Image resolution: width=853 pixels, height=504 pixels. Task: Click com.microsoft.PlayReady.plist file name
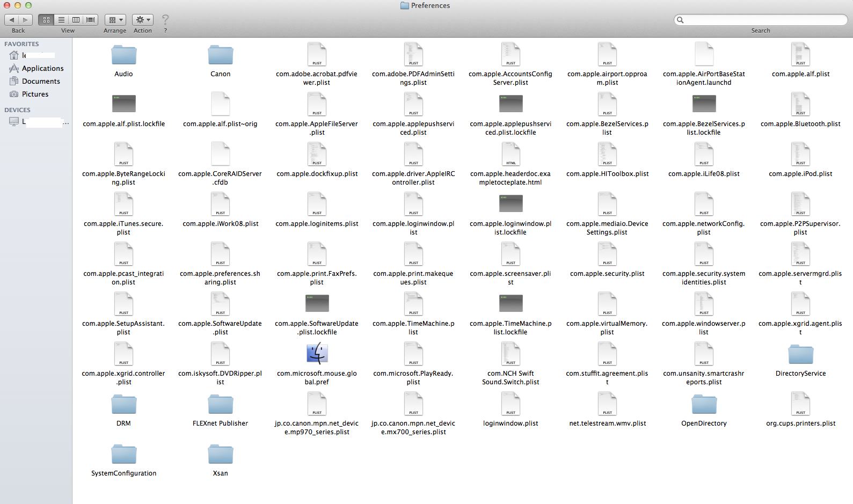[413, 378]
